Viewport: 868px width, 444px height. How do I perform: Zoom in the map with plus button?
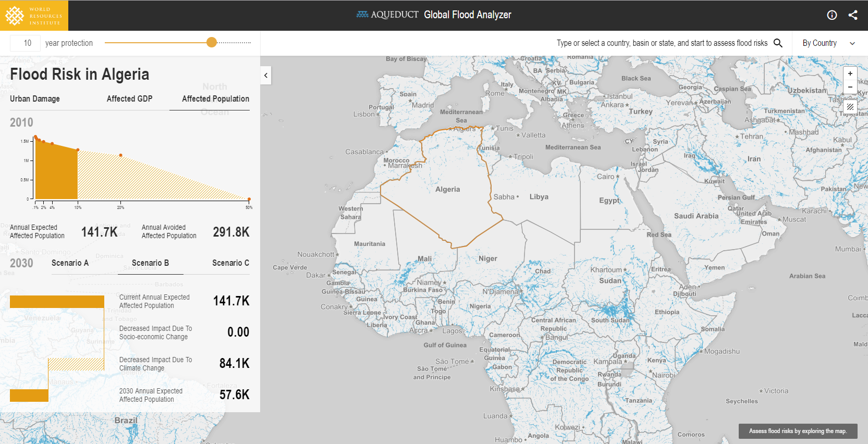[850, 73]
